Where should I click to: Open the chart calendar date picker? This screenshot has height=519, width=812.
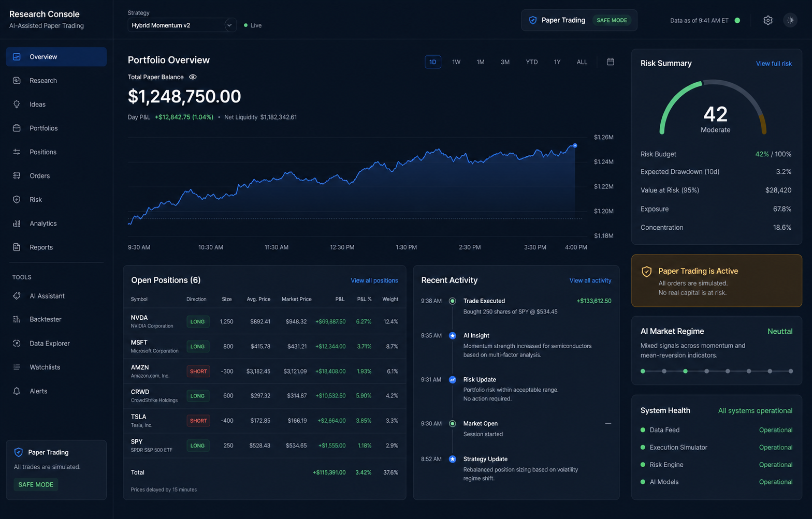coord(611,62)
